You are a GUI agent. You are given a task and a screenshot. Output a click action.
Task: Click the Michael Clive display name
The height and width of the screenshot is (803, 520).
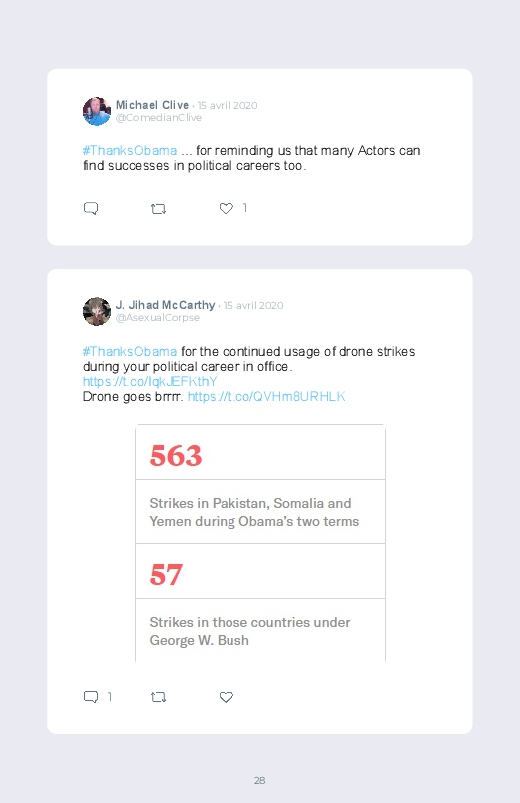(x=152, y=105)
